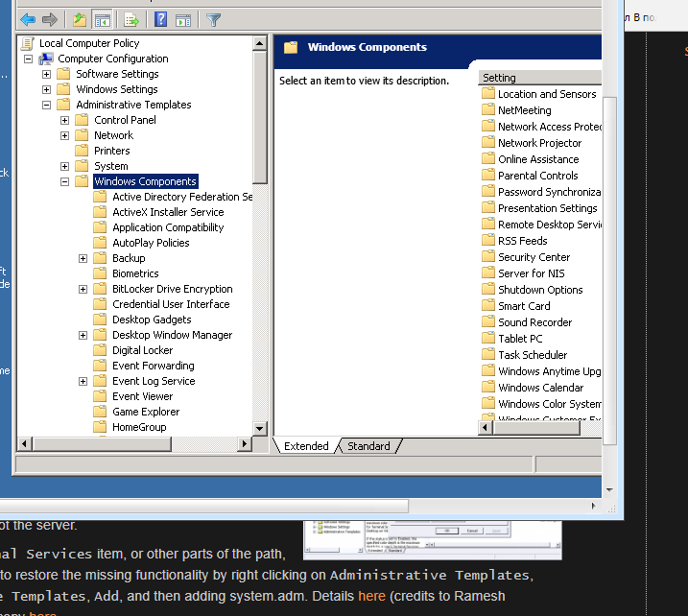Toggle Show/Hide Console Tree toolbar icon
Viewport: 688px width, 616px height.
point(103,20)
